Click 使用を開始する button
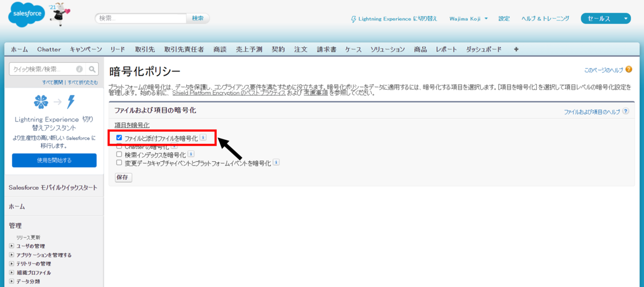644x287 pixels. [x=54, y=160]
